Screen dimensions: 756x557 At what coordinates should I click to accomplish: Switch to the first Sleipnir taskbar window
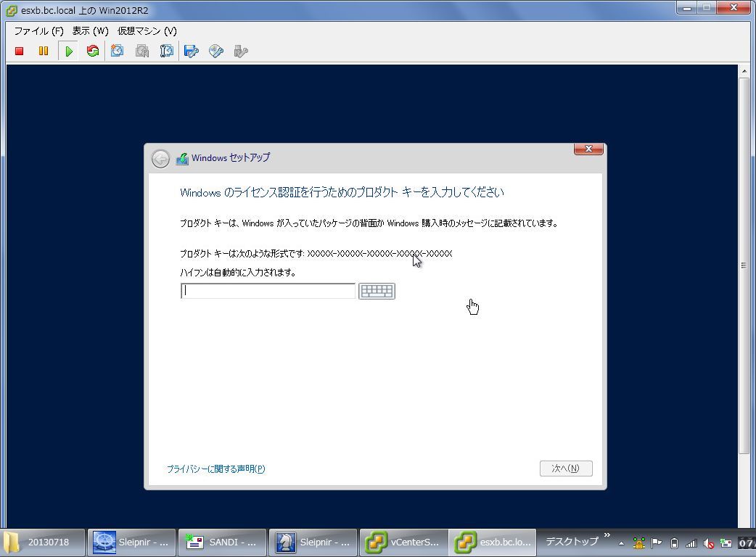point(131,542)
